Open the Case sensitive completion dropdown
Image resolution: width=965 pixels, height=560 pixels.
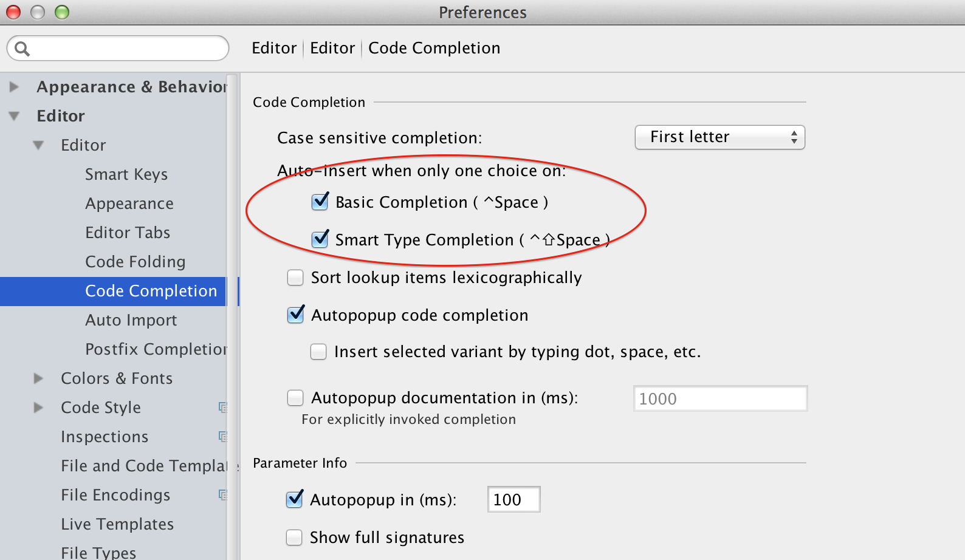click(x=720, y=137)
